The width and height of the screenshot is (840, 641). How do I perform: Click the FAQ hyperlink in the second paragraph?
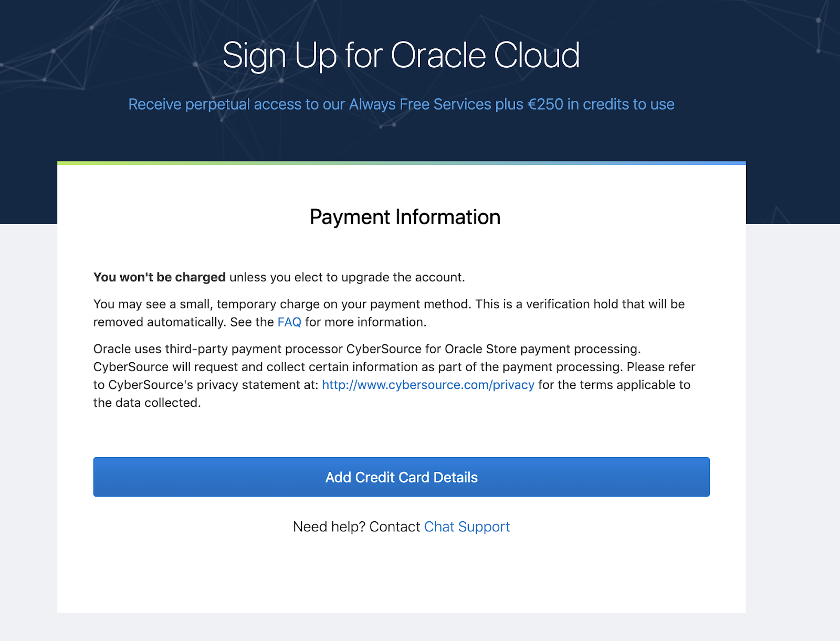289,322
